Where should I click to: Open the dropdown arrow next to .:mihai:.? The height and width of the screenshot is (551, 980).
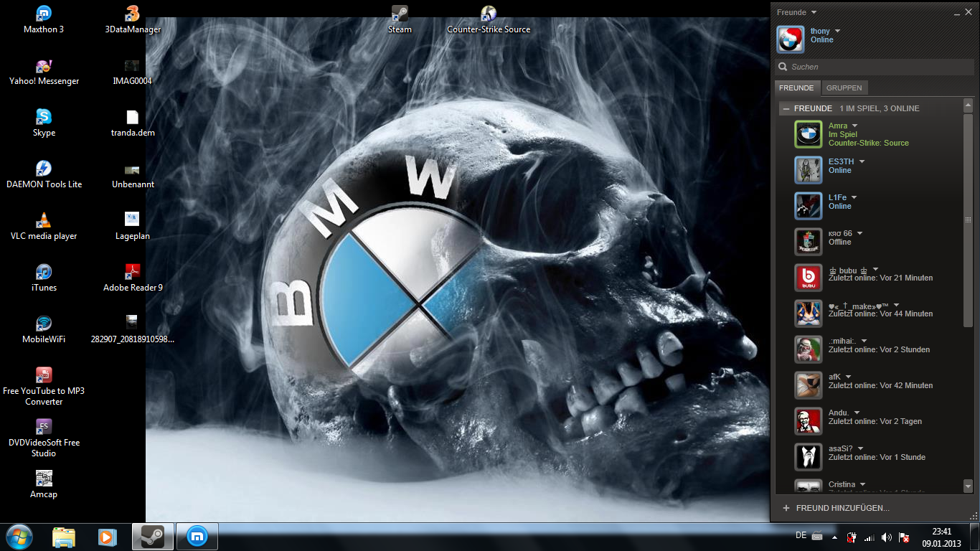pyautogui.click(x=864, y=342)
